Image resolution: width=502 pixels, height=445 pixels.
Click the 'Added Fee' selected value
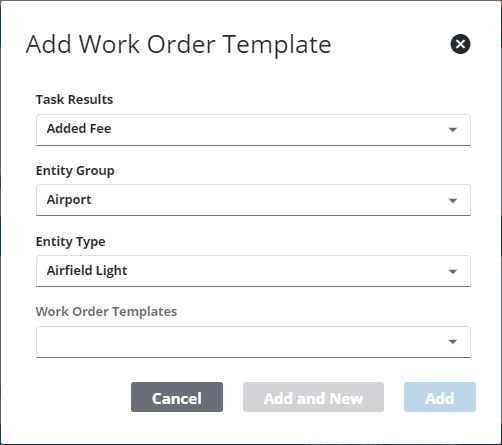point(79,128)
